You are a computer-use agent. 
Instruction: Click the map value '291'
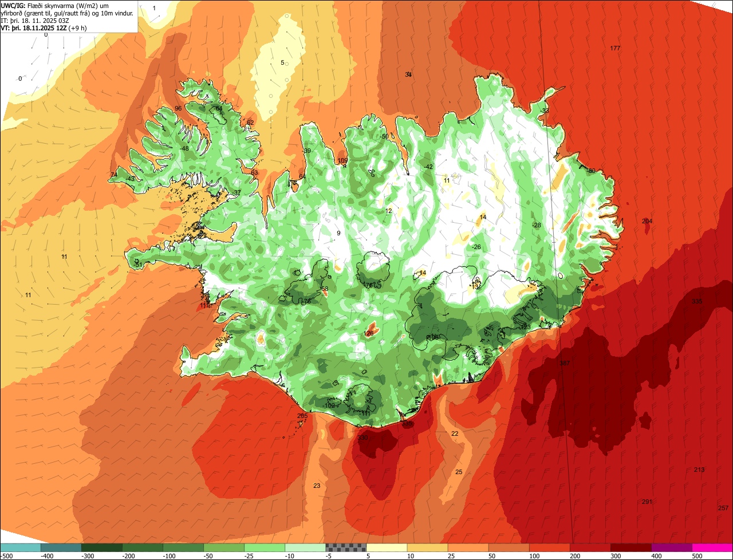(647, 502)
